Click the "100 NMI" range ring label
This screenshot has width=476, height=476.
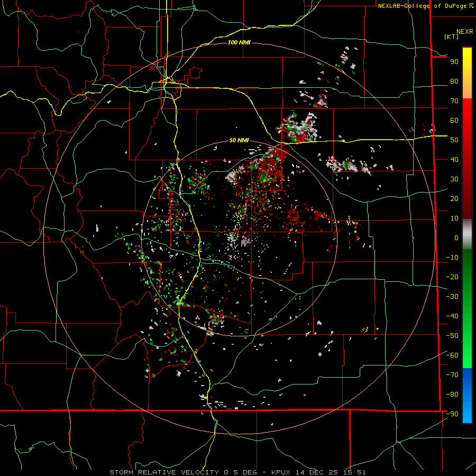pos(239,42)
